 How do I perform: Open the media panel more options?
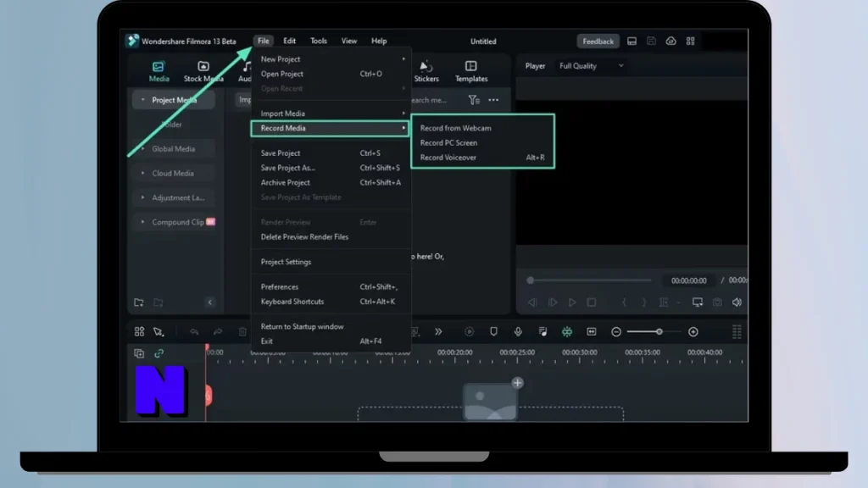pyautogui.click(x=493, y=100)
